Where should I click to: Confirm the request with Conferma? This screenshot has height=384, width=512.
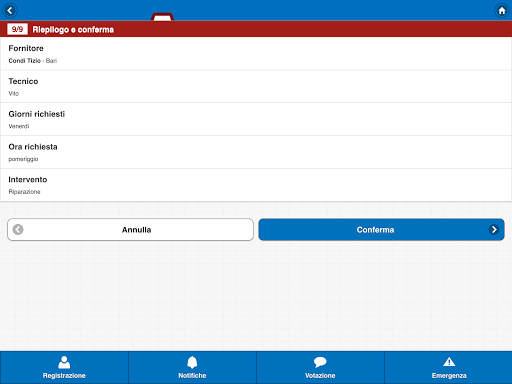381,230
